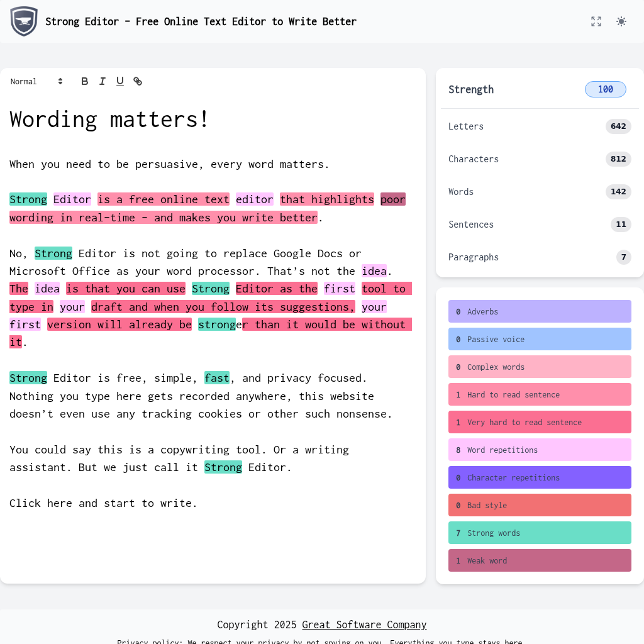The width and height of the screenshot is (644, 644).
Task: Toggle fullscreen mode icon
Action: point(596,21)
